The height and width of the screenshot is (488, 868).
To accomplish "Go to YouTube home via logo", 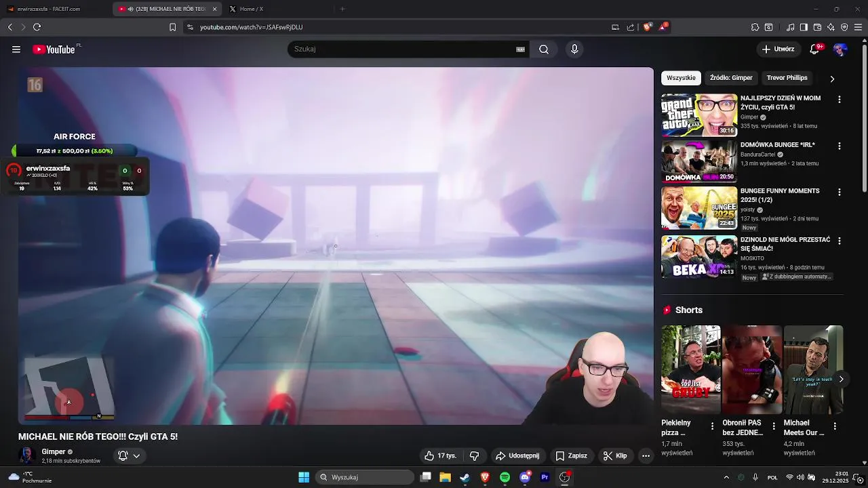I will pos(54,49).
